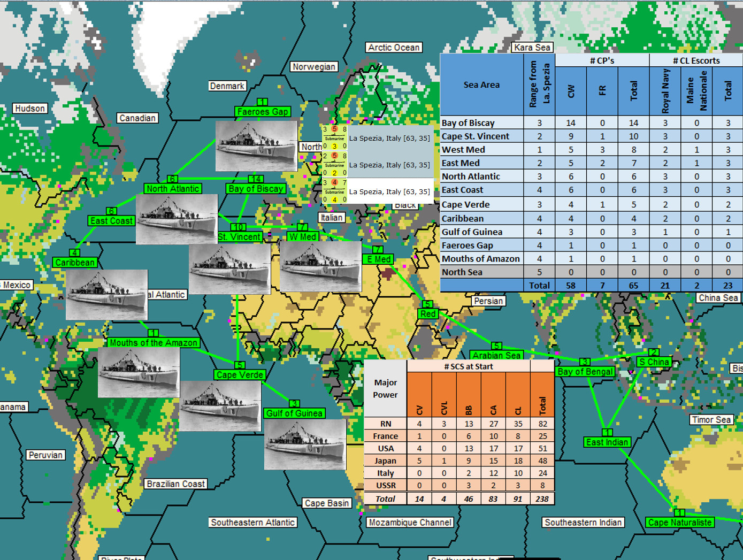Select the green Bay of Bengal label

pos(585,372)
